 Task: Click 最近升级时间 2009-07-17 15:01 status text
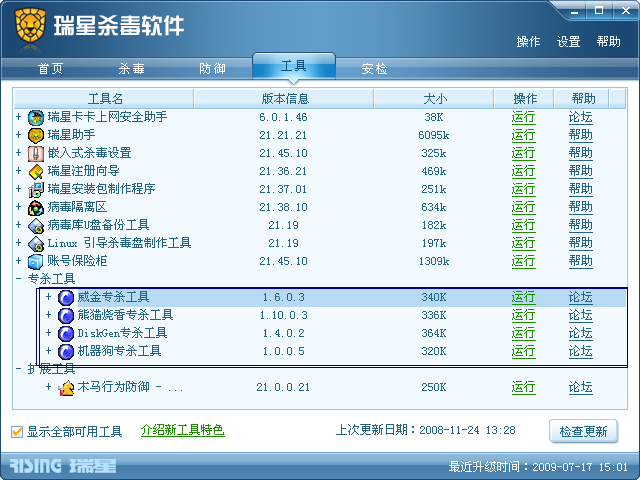tap(538, 467)
